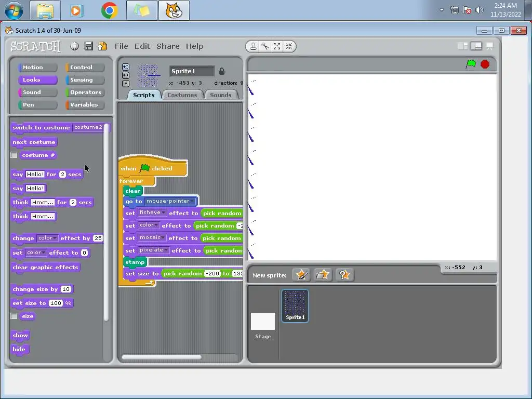This screenshot has height=399, width=532.
Task: Get a surprise sprite
Action: pos(344,275)
